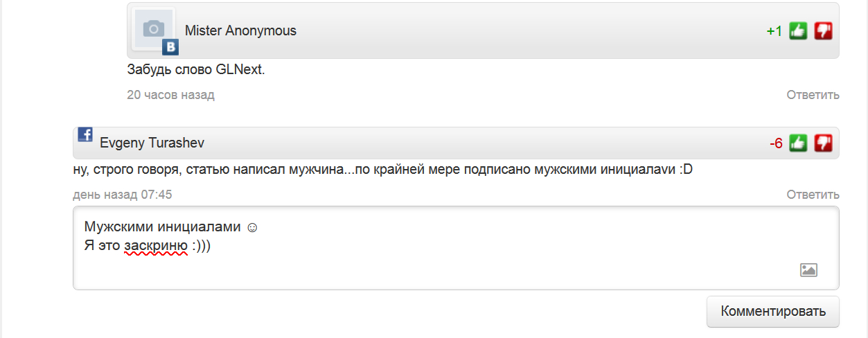This screenshot has width=868, height=338.
Task: Click Ответить under the GLNext comment
Action: [813, 95]
